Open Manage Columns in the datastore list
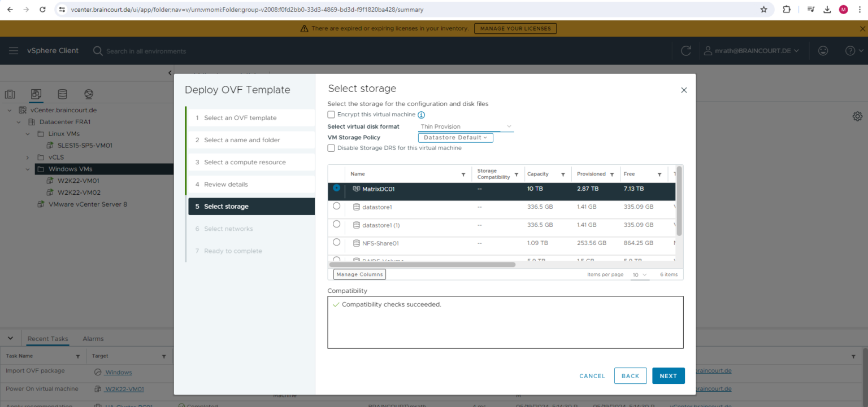This screenshot has width=868, height=407. [359, 274]
